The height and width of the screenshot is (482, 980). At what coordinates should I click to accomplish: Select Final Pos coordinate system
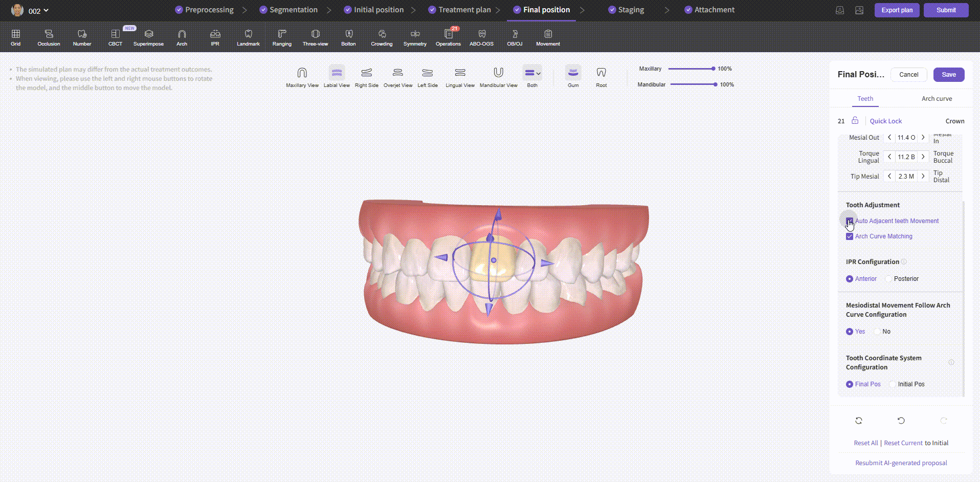click(850, 384)
